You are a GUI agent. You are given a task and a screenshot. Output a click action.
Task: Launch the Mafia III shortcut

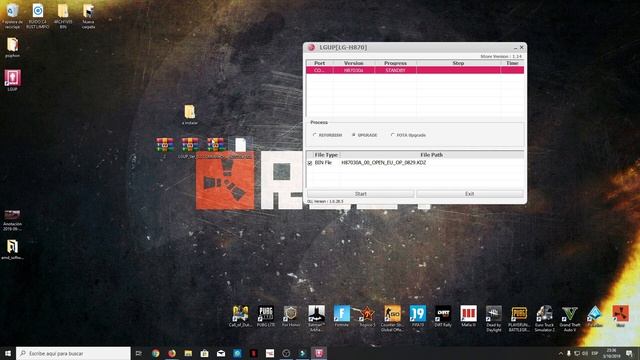point(468,316)
